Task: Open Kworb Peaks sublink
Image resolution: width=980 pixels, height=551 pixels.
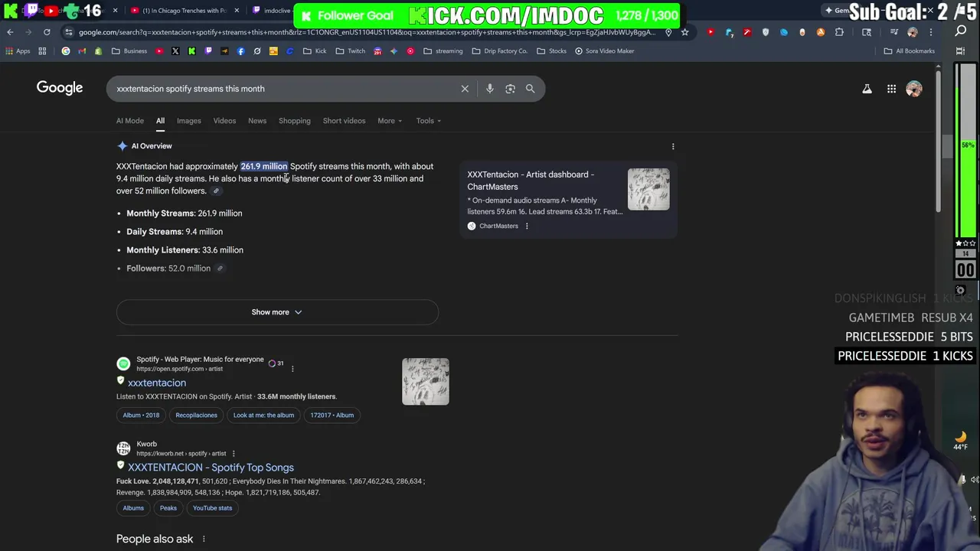Action: [x=168, y=508]
